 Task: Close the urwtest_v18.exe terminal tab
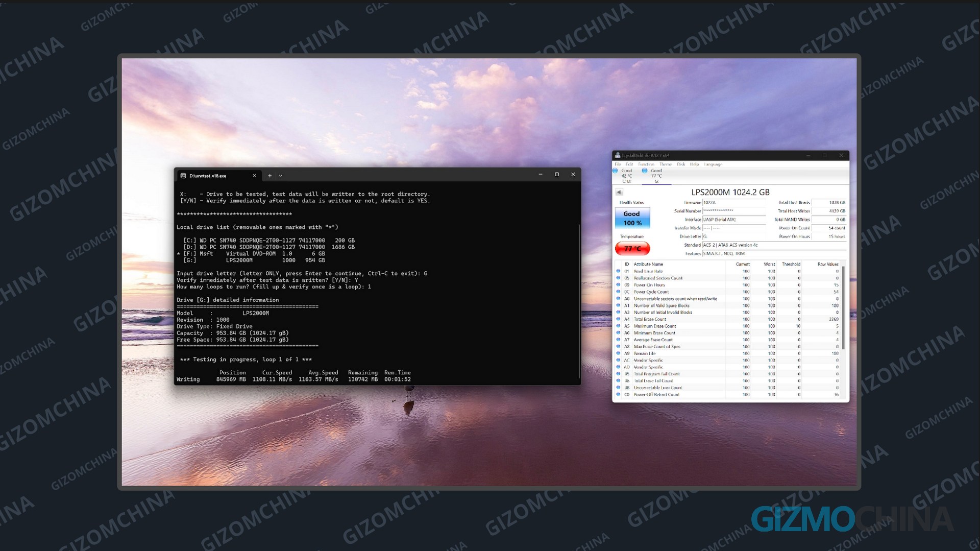click(x=254, y=176)
